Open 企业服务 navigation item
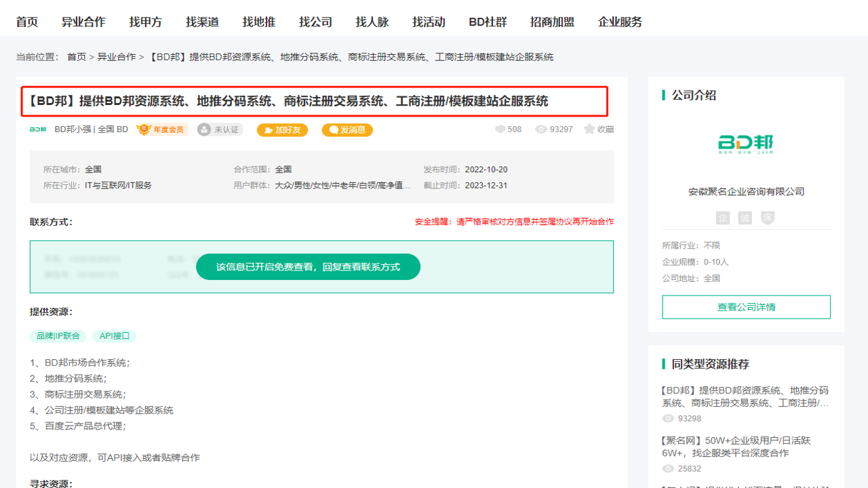Screen dimensions: 868x488 tap(620, 22)
